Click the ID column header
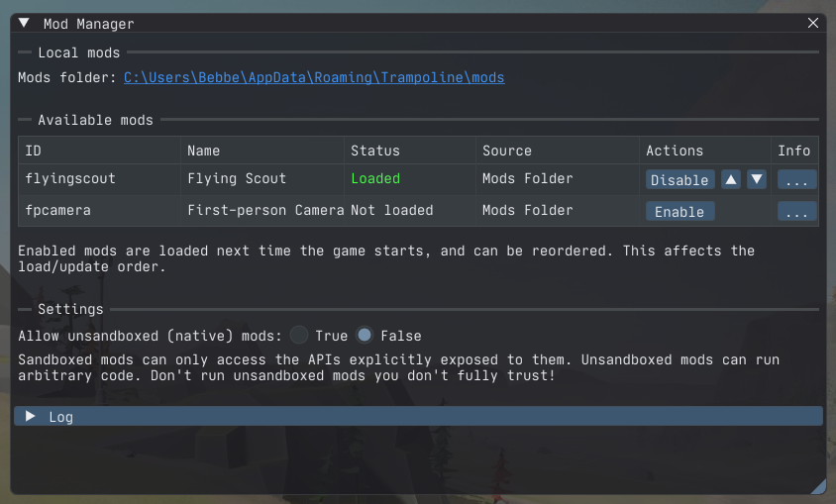 point(34,151)
